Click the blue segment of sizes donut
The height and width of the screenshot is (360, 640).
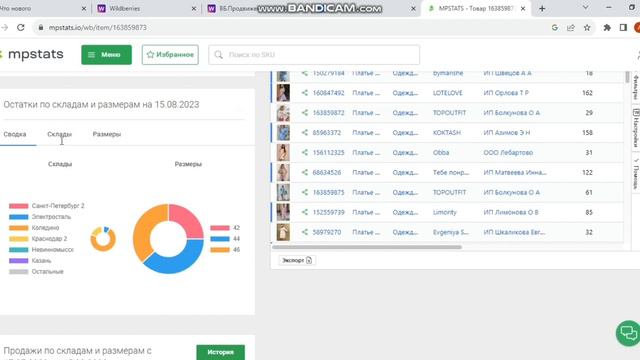(178, 261)
